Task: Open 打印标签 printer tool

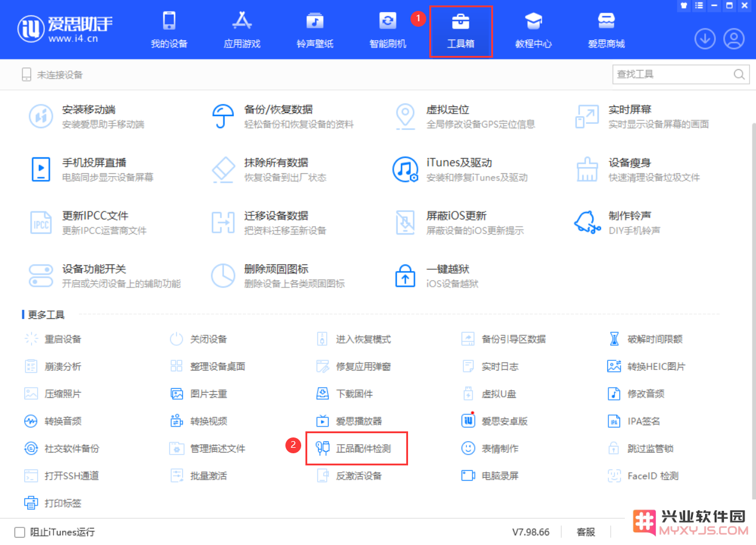Action: 53,503
